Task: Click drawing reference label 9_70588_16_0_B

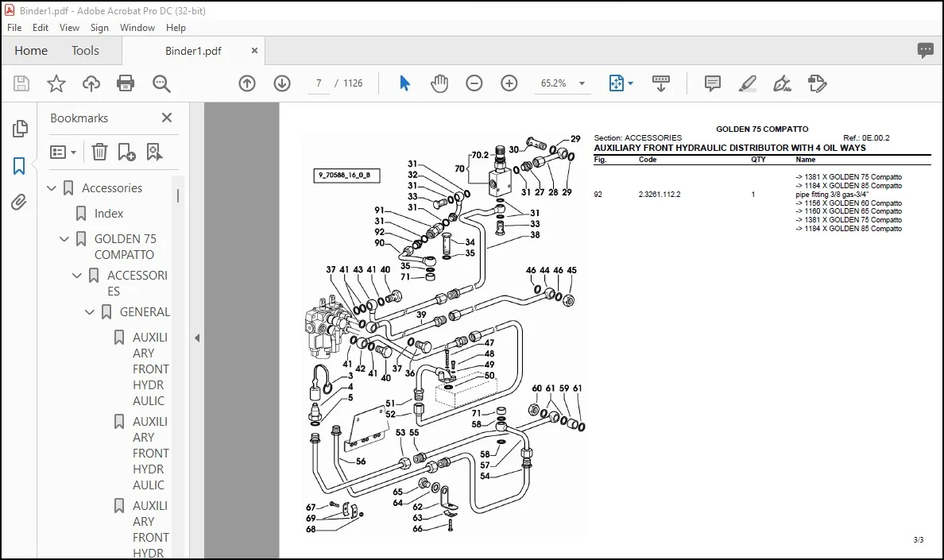Action: 346,176
